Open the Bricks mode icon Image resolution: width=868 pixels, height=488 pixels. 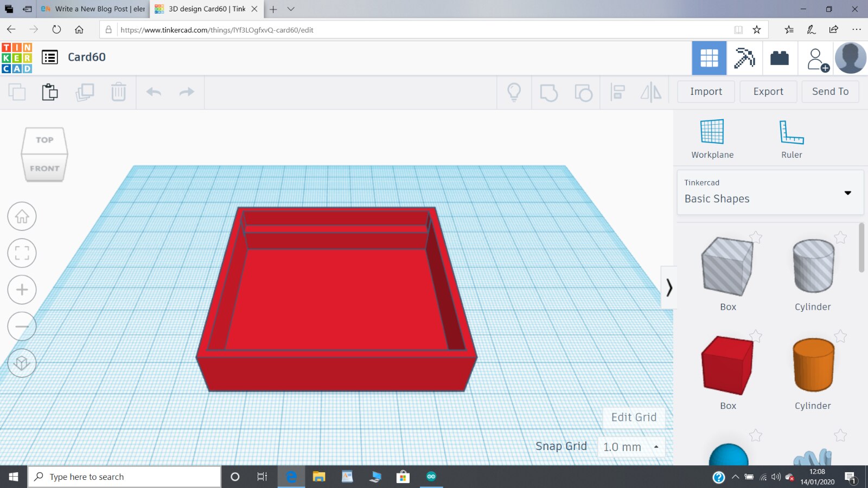click(779, 58)
